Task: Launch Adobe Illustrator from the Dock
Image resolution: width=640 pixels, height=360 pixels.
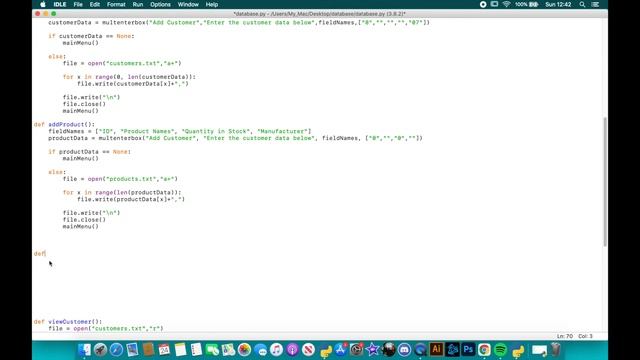Action: coord(436,349)
